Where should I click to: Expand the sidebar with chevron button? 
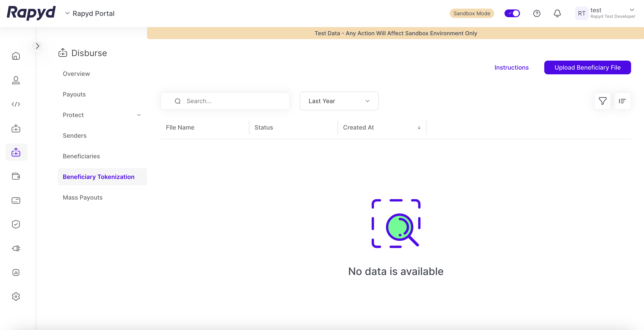[x=37, y=46]
